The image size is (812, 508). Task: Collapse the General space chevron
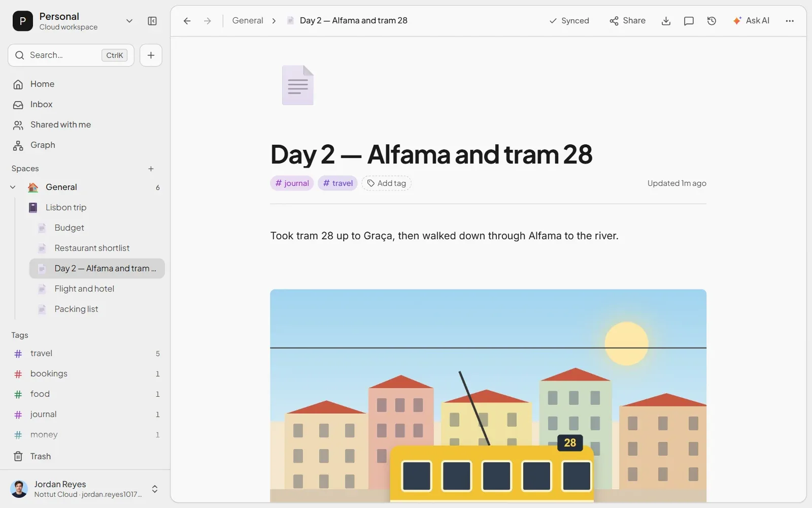click(13, 187)
